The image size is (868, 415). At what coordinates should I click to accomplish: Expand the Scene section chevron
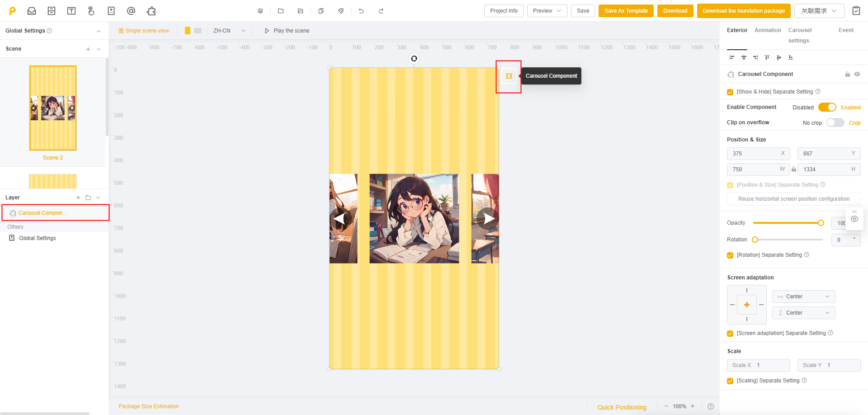click(99, 49)
